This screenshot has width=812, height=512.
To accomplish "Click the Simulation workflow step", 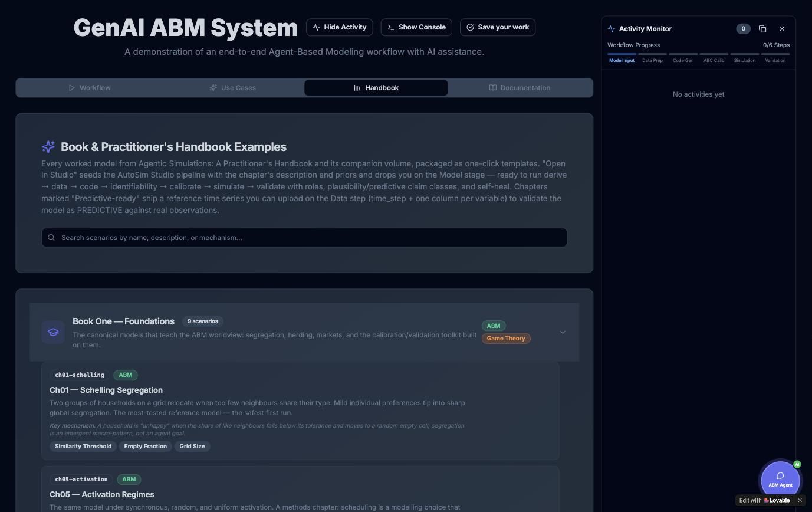I will click(x=744, y=58).
